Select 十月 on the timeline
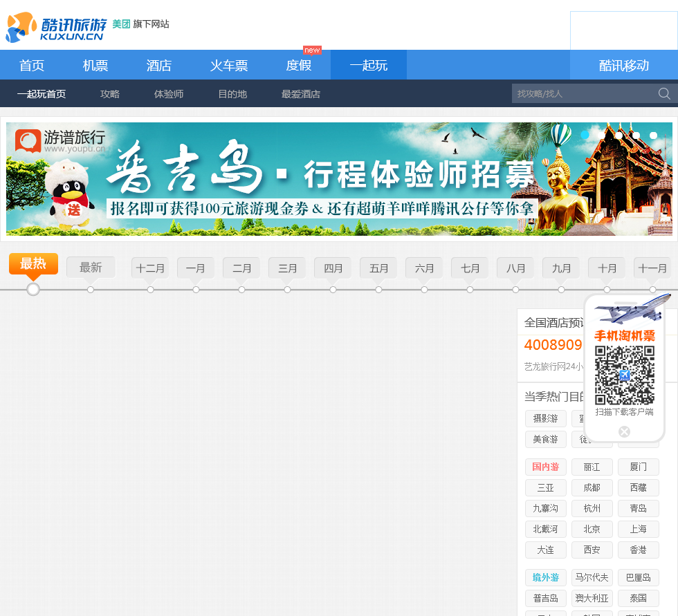Screen dimensions: 678x616 click(607, 268)
